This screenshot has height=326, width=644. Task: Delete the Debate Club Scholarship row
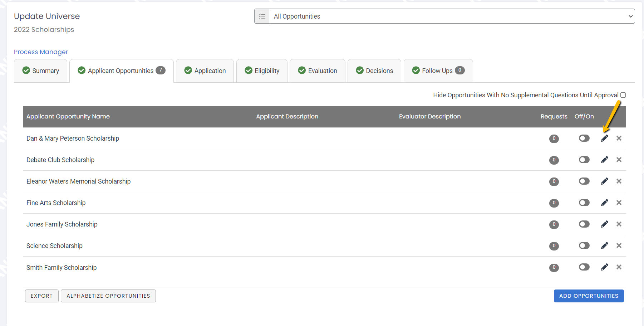(x=619, y=160)
